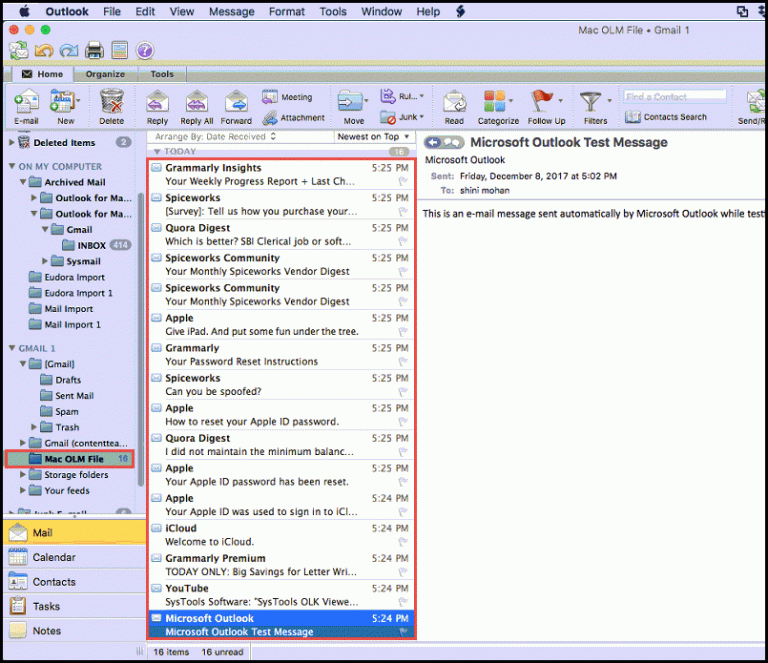This screenshot has height=663, width=768.
Task: Click the Attachment paperclip button
Action: [x=293, y=118]
